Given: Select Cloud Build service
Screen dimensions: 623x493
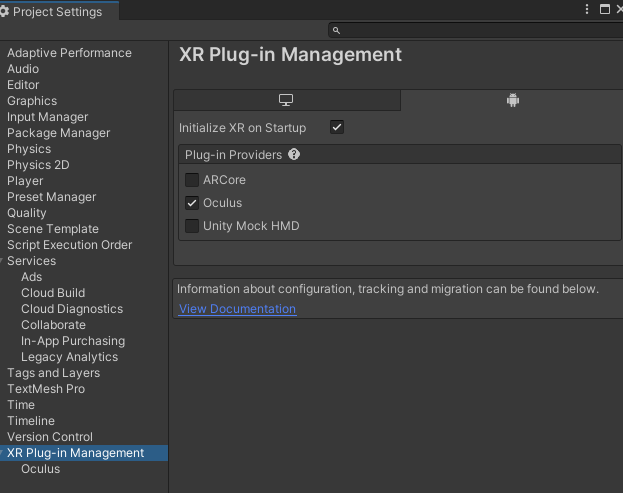Looking at the screenshot, I should click(x=53, y=293).
